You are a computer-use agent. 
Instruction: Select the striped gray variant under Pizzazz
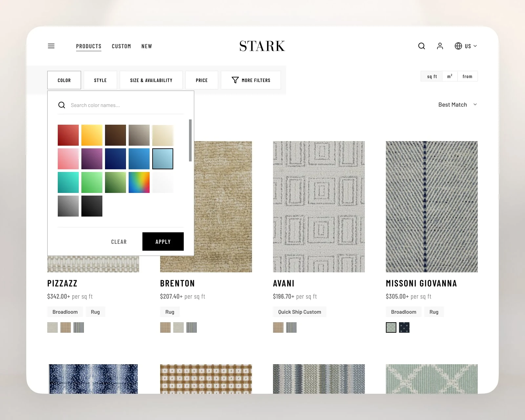pyautogui.click(x=79, y=327)
